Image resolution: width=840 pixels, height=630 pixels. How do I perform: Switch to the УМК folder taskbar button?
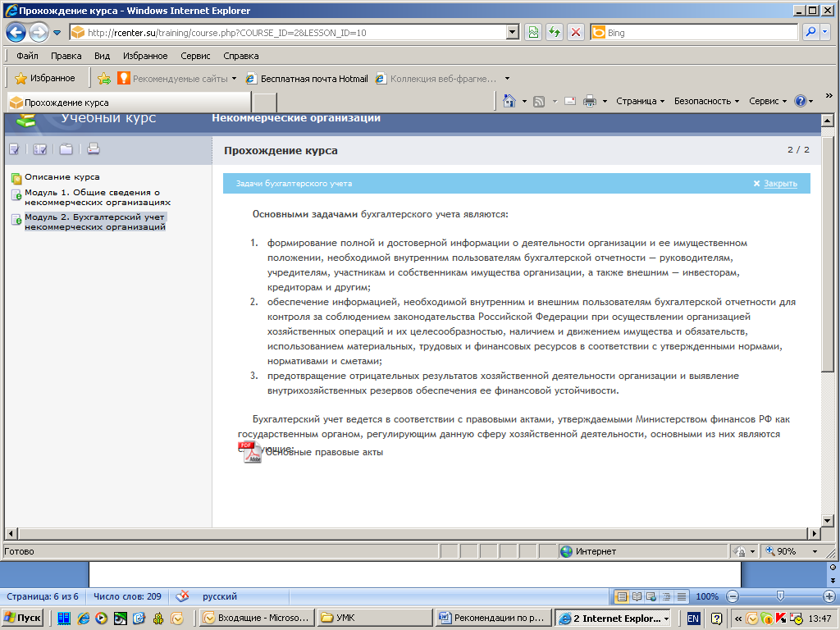(374, 618)
